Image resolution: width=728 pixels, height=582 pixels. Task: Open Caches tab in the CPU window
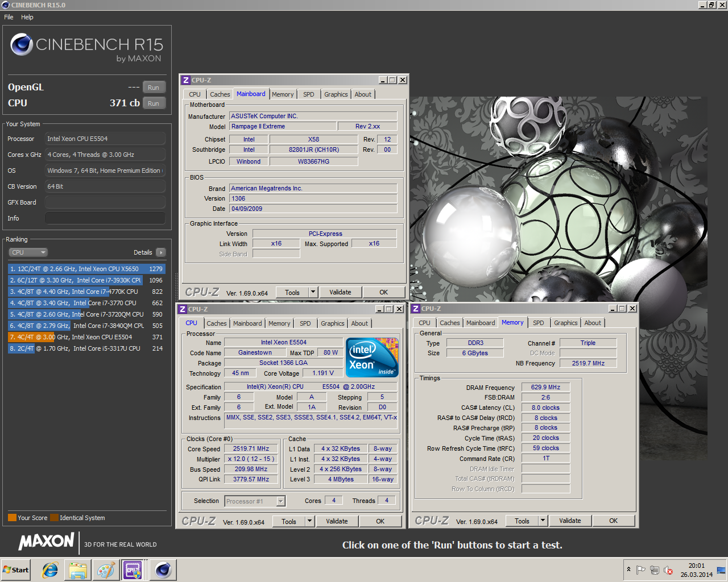[x=216, y=323]
